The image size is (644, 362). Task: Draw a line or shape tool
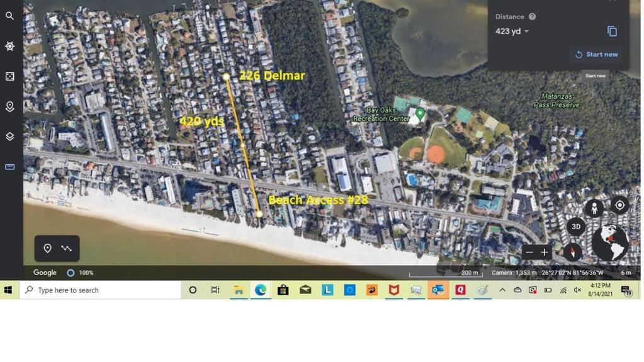67,248
